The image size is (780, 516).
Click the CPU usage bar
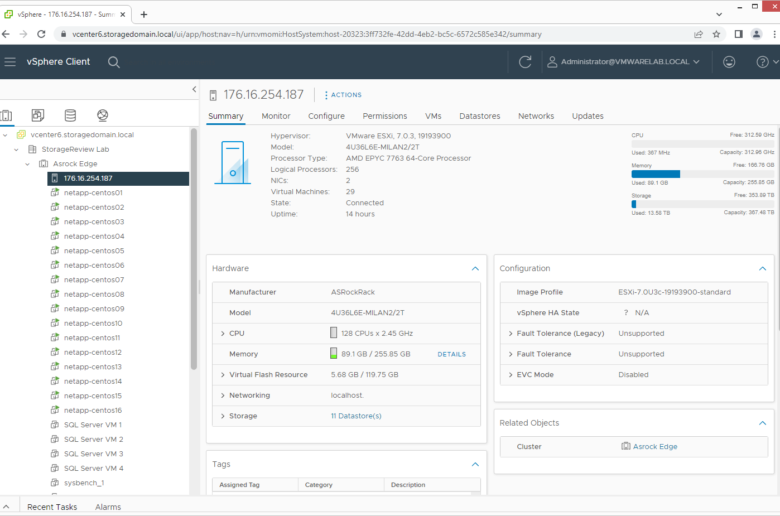pyautogui.click(x=702, y=144)
